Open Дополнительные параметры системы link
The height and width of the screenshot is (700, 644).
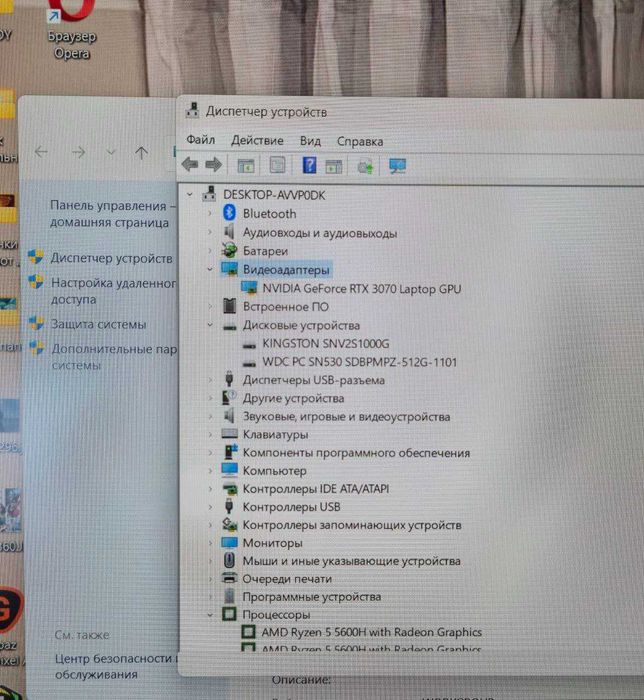[x=114, y=357]
